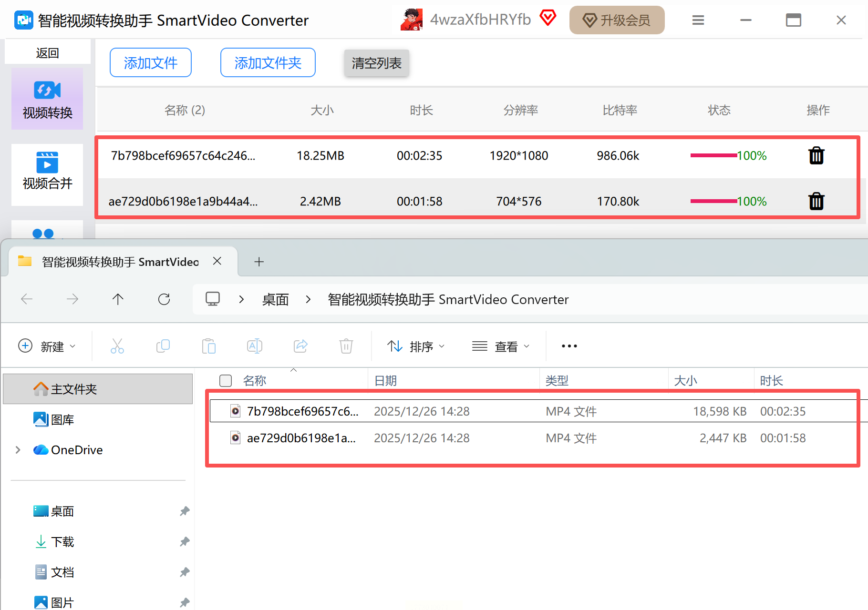
Task: Open the Explorer more options ellipsis
Action: [x=569, y=346]
